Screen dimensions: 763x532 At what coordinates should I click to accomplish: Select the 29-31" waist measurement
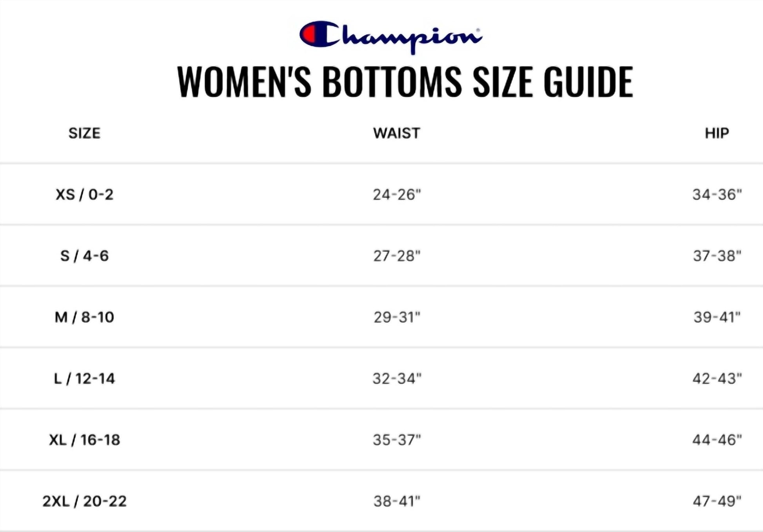click(x=396, y=317)
